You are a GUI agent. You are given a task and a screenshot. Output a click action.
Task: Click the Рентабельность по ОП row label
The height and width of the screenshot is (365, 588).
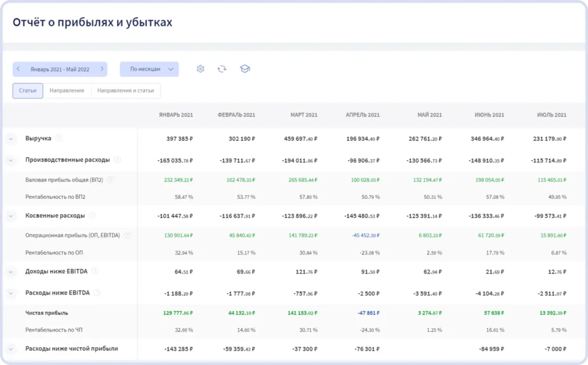tap(54, 253)
